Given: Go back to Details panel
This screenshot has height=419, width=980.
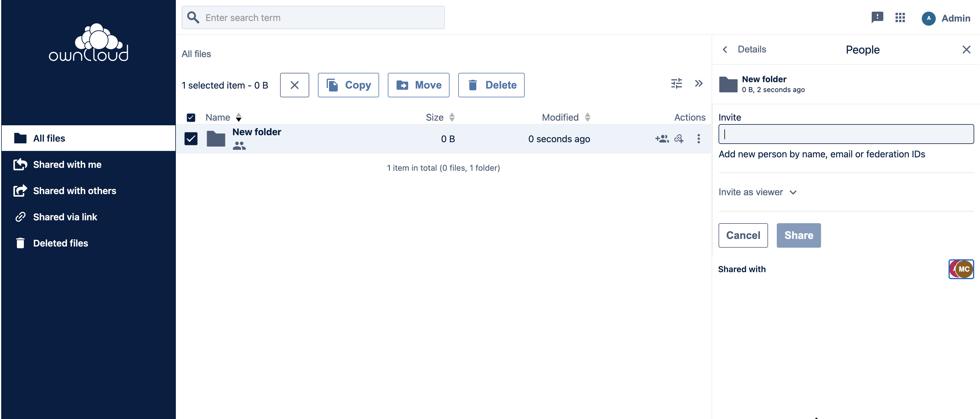Looking at the screenshot, I should point(744,50).
